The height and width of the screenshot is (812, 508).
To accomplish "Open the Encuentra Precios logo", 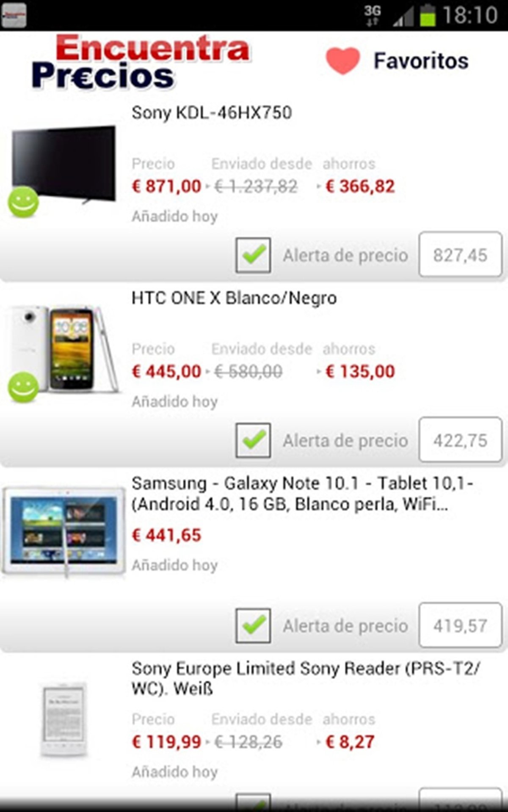I will [x=141, y=63].
